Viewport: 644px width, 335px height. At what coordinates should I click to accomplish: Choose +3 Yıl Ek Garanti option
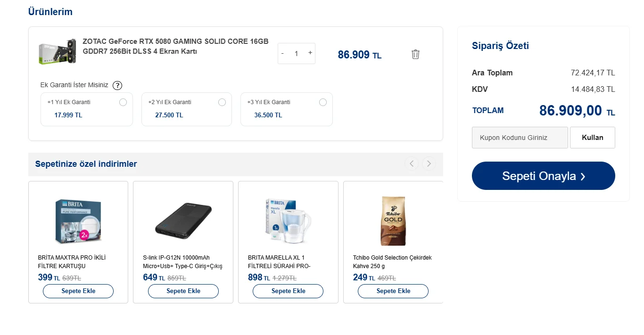click(x=323, y=102)
